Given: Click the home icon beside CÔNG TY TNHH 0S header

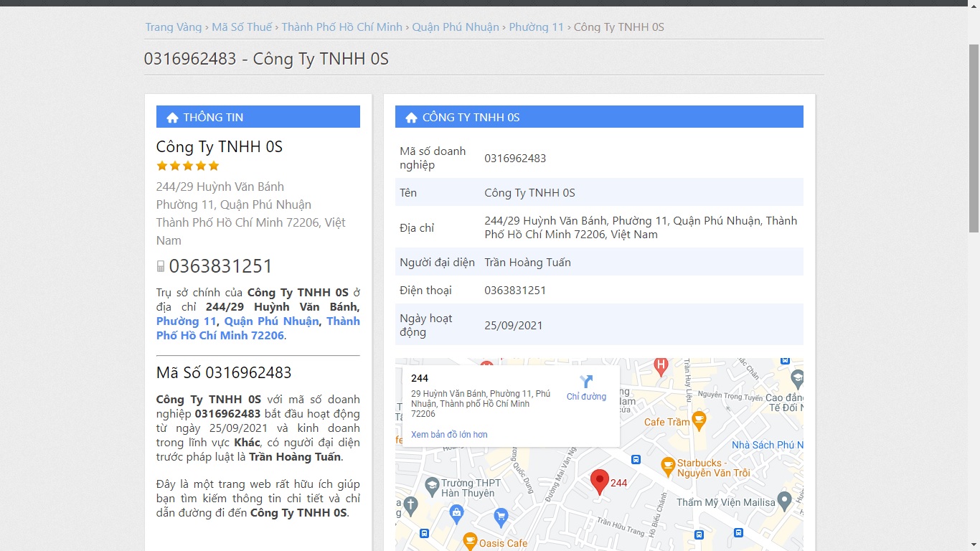Looking at the screenshot, I should (411, 118).
